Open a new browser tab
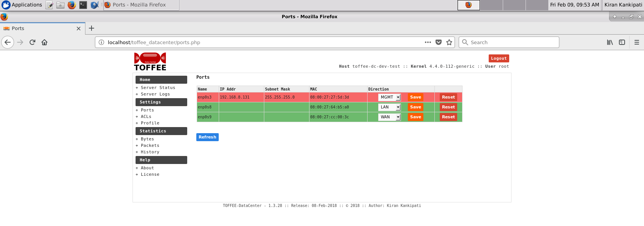This screenshot has height=226, width=644. (x=92, y=28)
